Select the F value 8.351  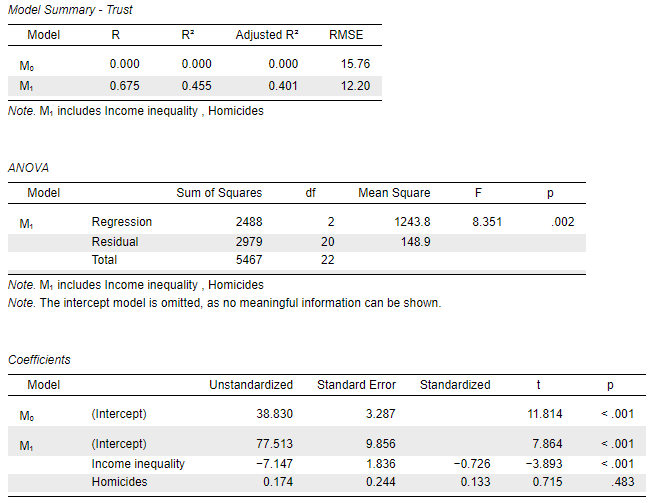coord(486,222)
